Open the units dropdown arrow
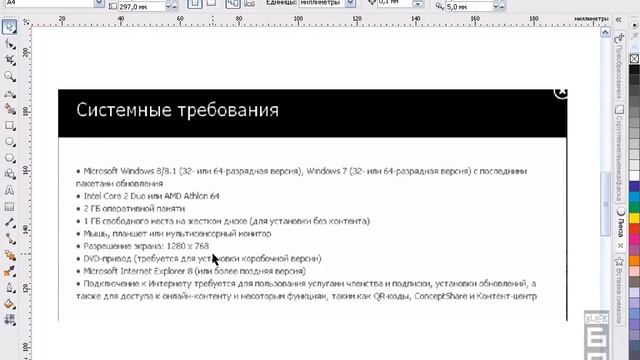The height and width of the screenshot is (360, 640). [x=350, y=3]
